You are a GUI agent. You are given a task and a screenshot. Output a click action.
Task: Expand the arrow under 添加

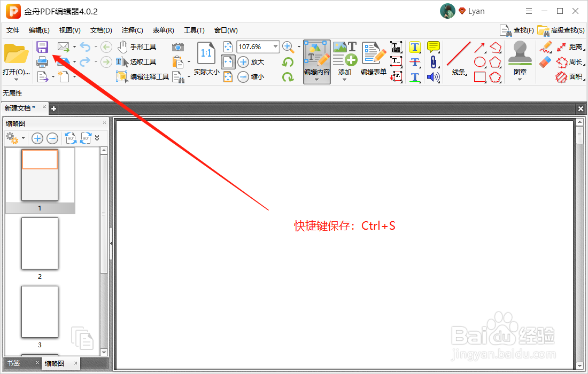pyautogui.click(x=344, y=80)
